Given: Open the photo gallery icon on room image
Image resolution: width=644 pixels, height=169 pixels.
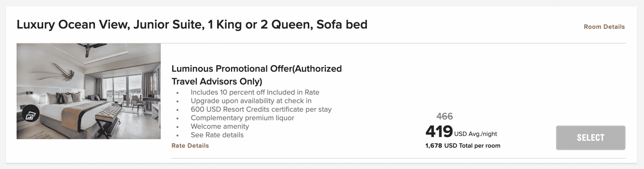Looking at the screenshot, I should pyautogui.click(x=31, y=115).
